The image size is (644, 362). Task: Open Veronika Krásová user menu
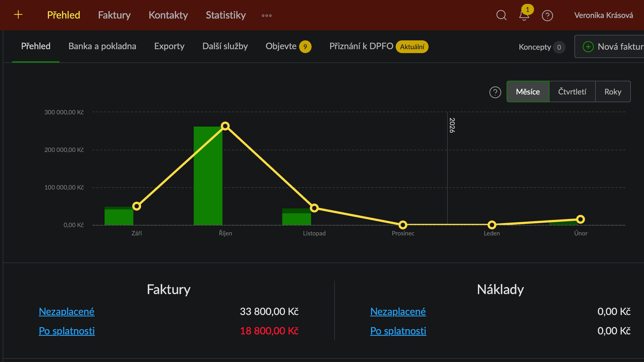click(603, 15)
